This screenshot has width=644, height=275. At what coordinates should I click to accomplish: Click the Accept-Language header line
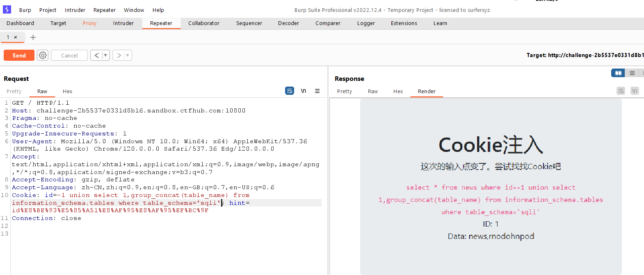143,188
